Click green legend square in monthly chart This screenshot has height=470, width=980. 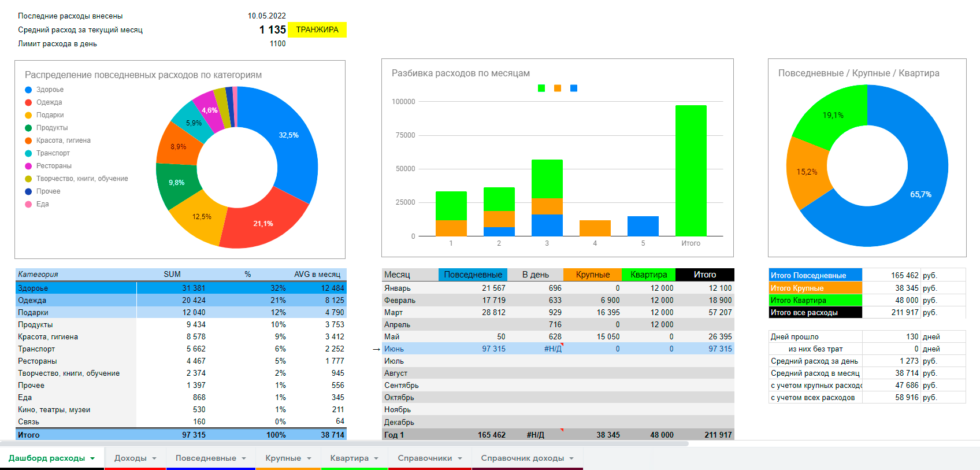tap(541, 88)
